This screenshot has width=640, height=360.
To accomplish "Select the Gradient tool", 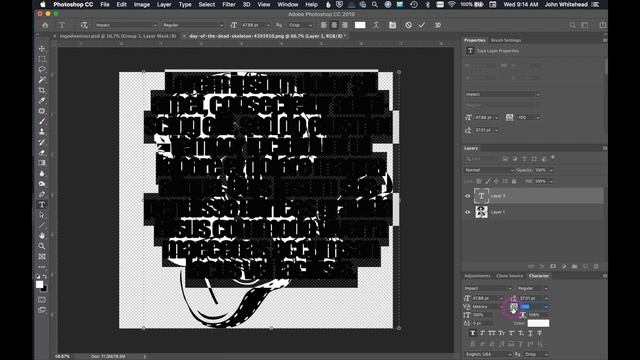I will (42, 163).
